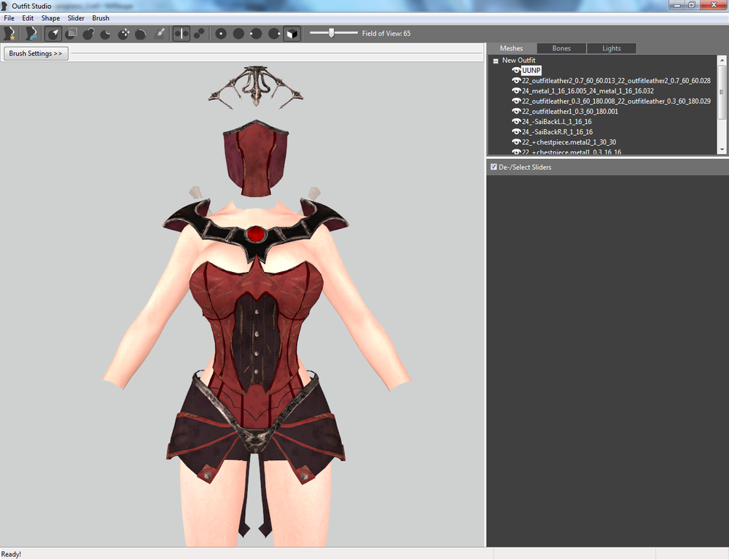This screenshot has height=560, width=729.
Task: Click the New Project toolbar icon
Action: (9, 34)
